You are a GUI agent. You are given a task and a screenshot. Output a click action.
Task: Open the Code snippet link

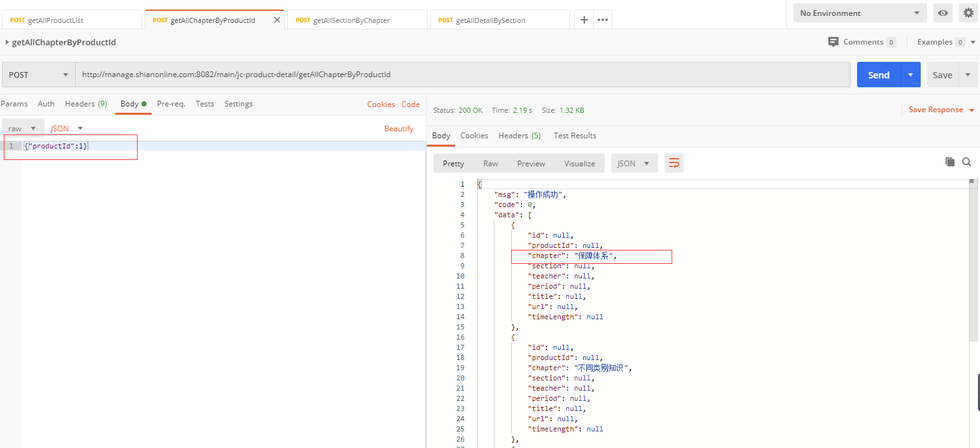[410, 104]
